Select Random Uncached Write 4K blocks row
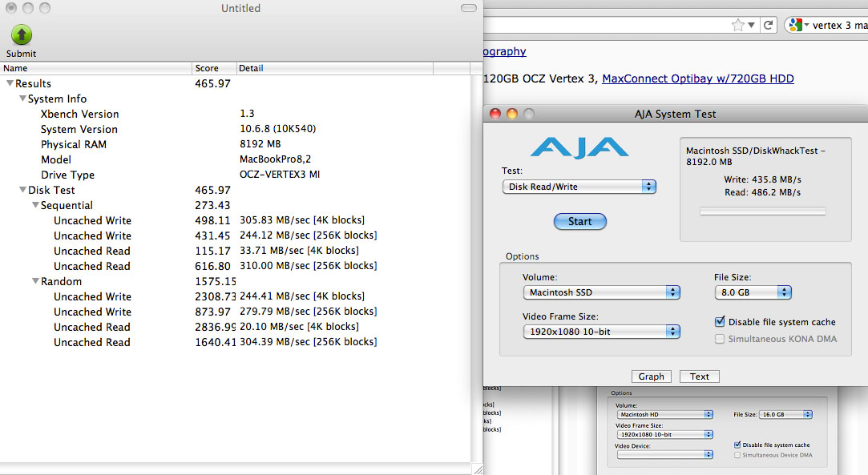Viewport: 868px width, 475px height. coord(236,296)
